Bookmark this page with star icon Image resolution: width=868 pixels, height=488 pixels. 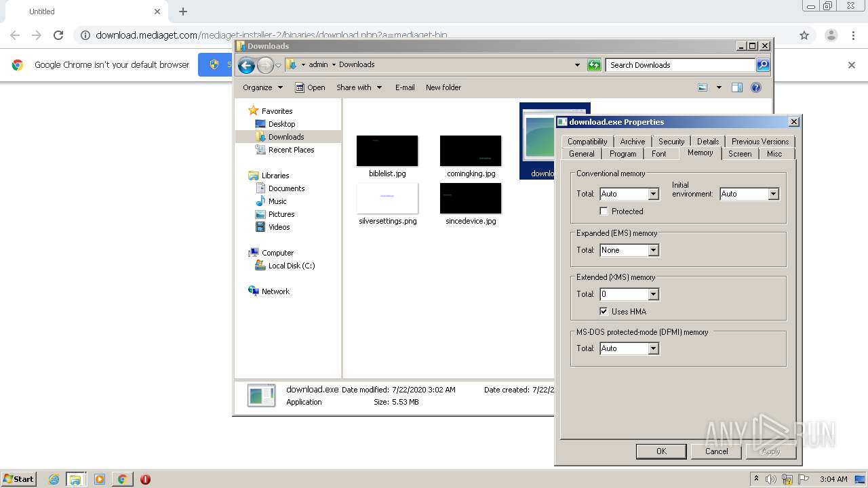point(804,35)
